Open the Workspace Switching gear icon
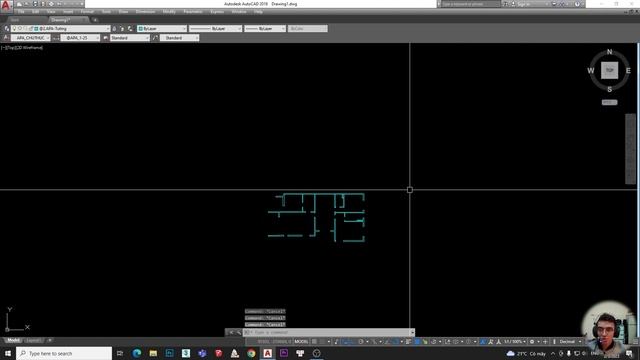The height and width of the screenshot is (360, 640). point(532,342)
